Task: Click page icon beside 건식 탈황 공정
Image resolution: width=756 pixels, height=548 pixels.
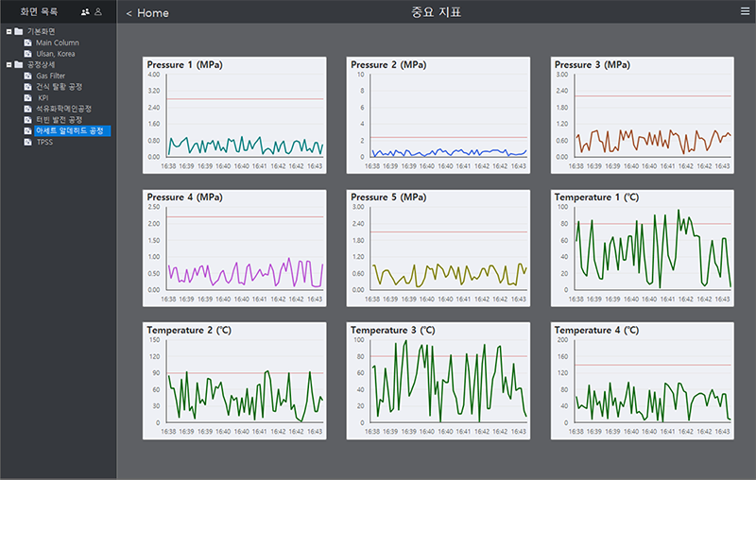Action: [x=28, y=87]
